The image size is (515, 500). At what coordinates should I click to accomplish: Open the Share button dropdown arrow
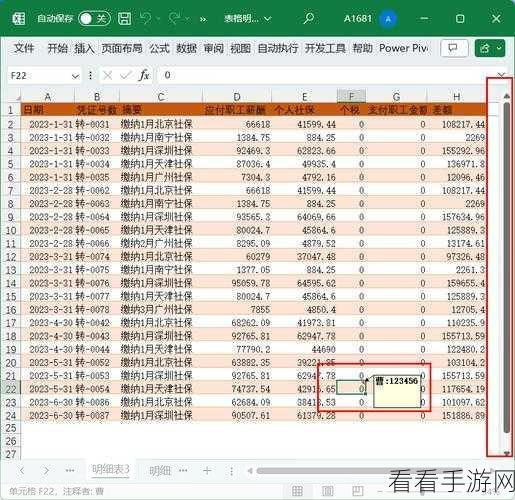[499, 48]
